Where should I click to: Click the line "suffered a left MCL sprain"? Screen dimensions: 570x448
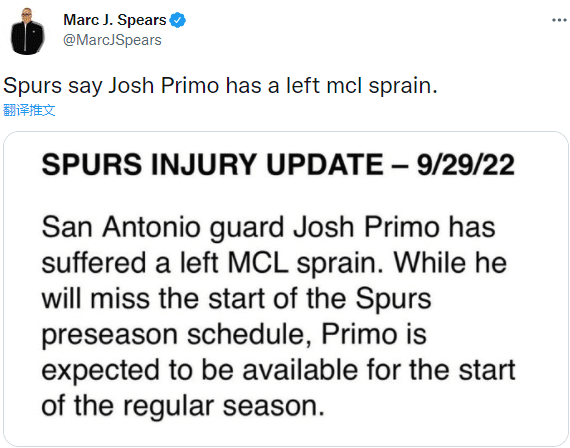pyautogui.click(x=212, y=263)
